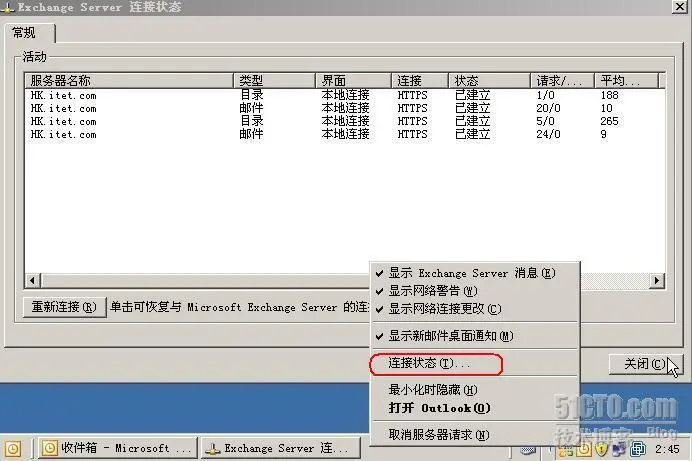Screen dimensions: 692x461
Task: Activate the Exchange Server 连... taskbar button
Action: pos(281,448)
